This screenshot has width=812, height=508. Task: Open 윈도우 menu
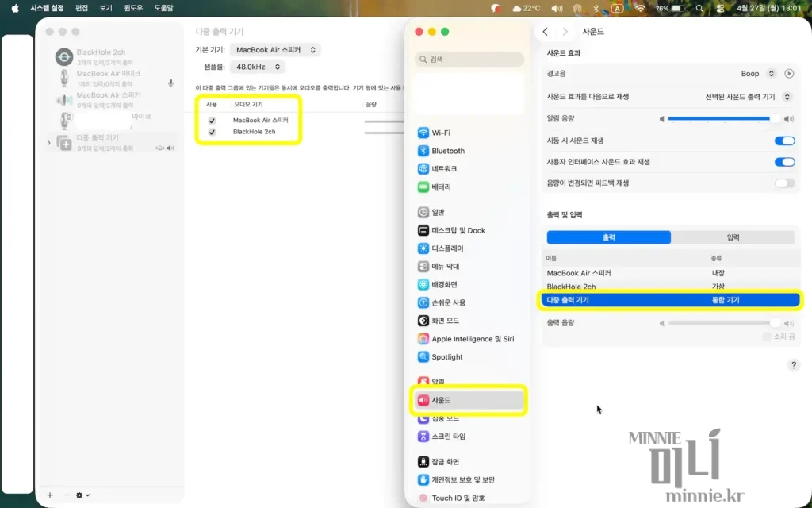click(x=133, y=8)
